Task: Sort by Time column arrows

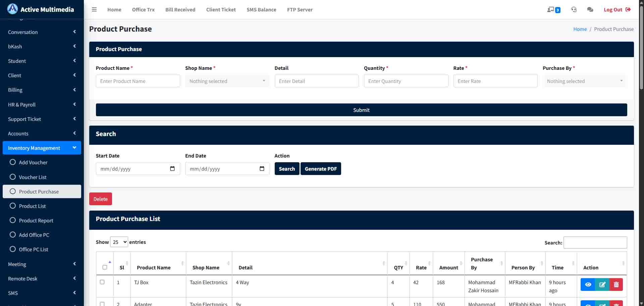Action: point(573,263)
